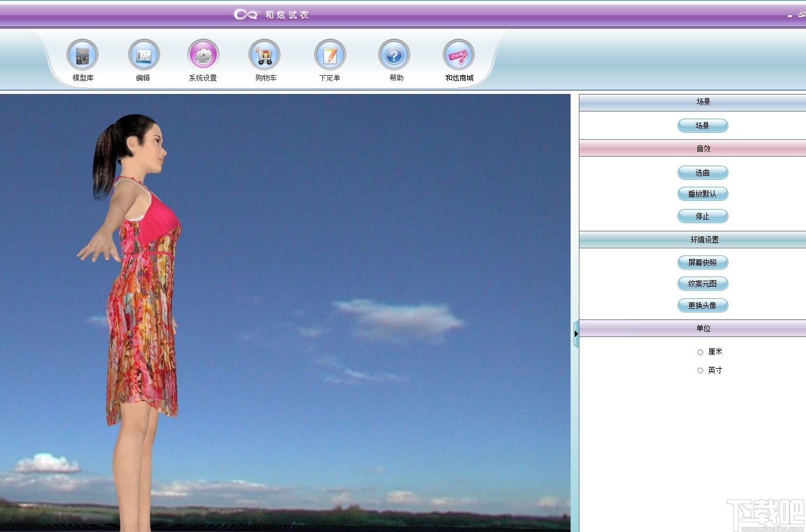Screen dimensions: 806x532
Task: Click 更换头像 change avatar button
Action: [x=703, y=305]
